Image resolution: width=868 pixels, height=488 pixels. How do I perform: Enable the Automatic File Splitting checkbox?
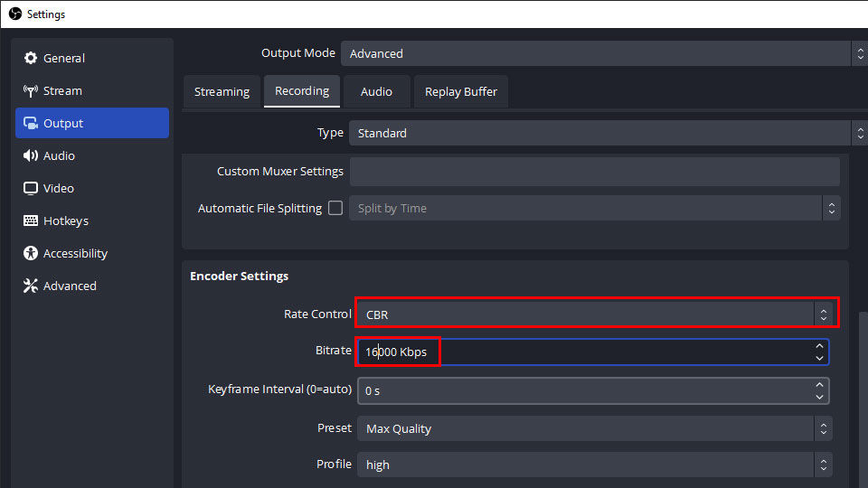(x=335, y=208)
